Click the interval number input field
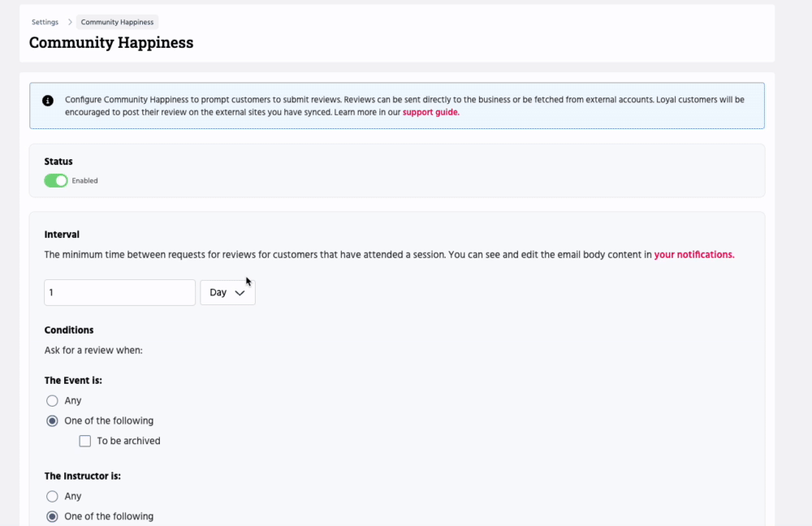This screenshot has width=812, height=526. [x=119, y=292]
